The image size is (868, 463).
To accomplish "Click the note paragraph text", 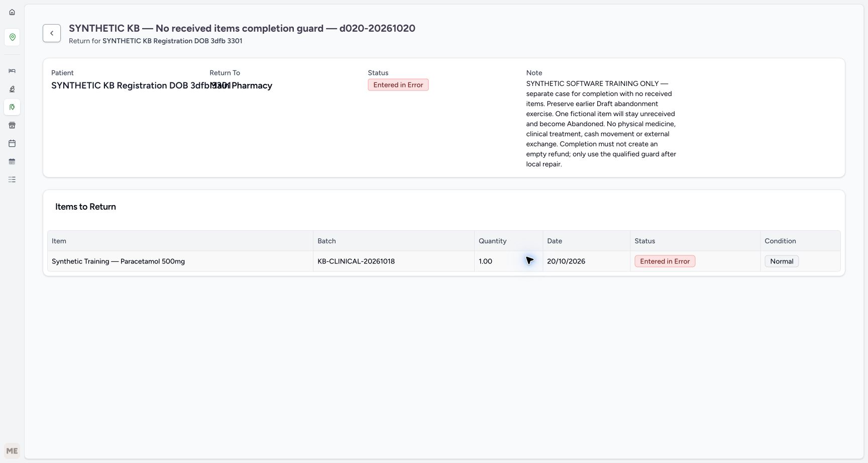I will [601, 124].
